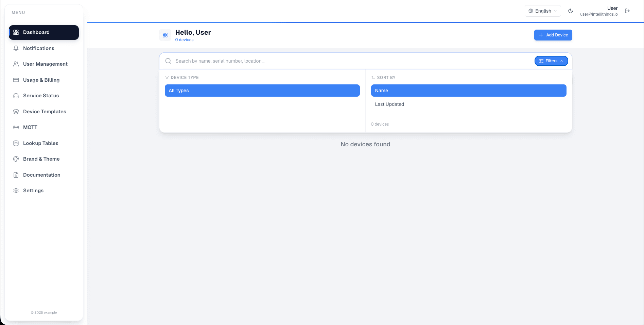Screen dimensions: 644x325
Task: Open Documentation page
Action: click(44, 175)
